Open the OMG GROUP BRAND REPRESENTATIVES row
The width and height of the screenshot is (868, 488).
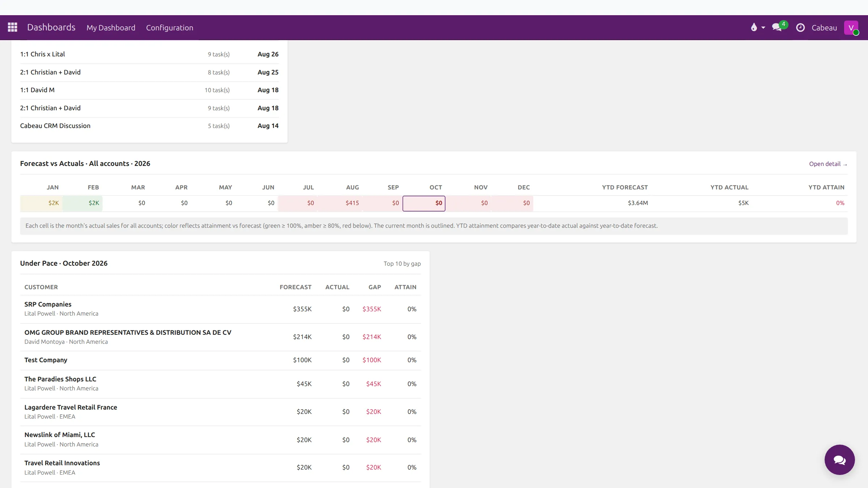(x=220, y=337)
